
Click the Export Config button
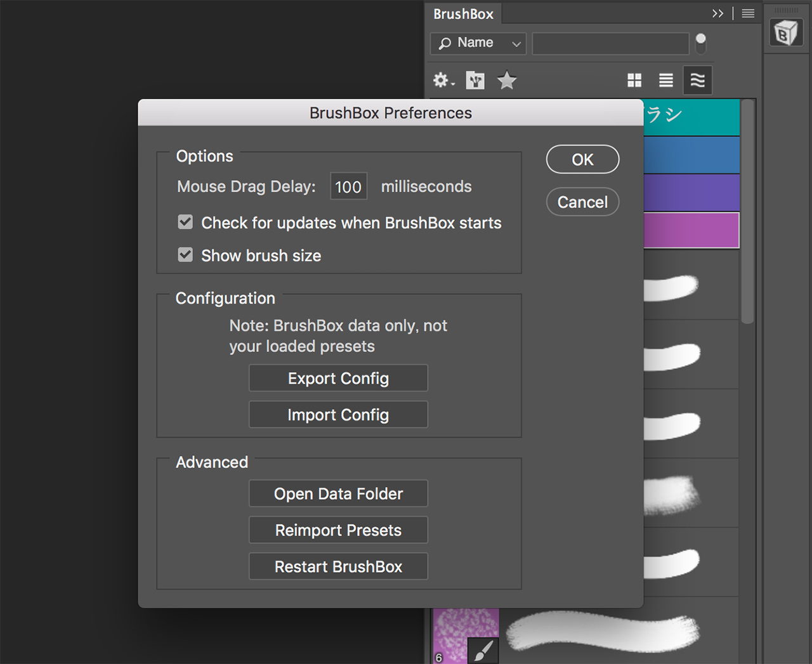click(x=338, y=378)
